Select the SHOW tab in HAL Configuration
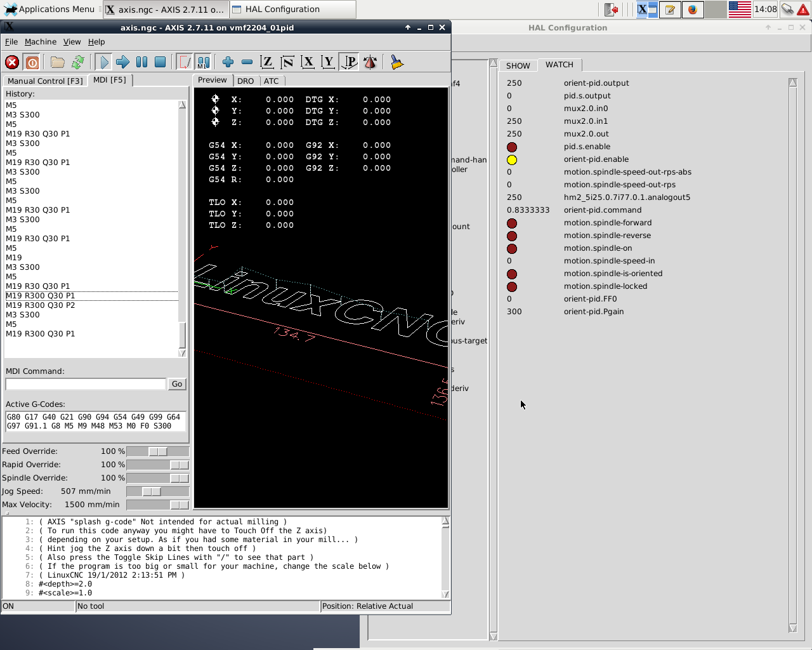Image resolution: width=812 pixels, height=650 pixels. [x=518, y=65]
